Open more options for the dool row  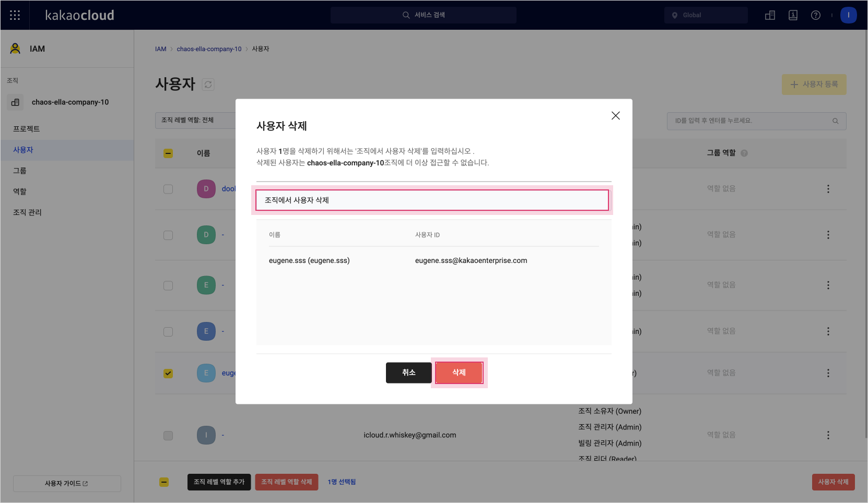tap(828, 189)
